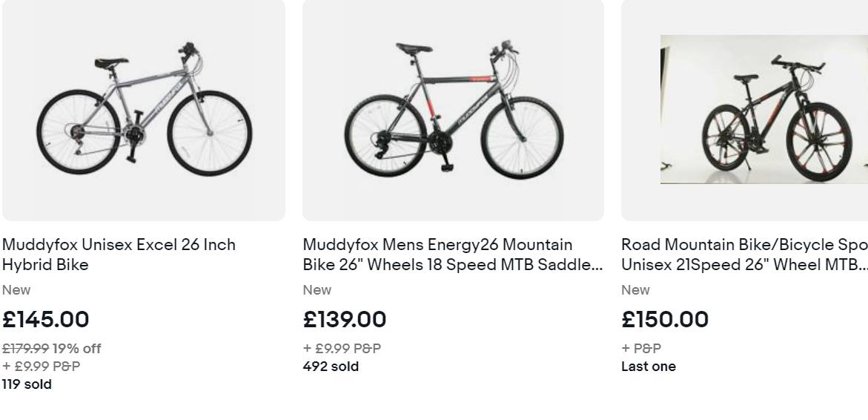Click the Last one availability text
The image size is (868, 420).
click(649, 366)
